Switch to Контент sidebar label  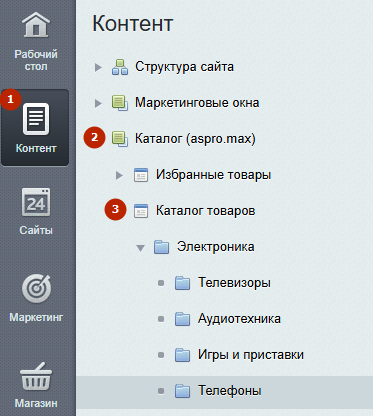pos(36,148)
